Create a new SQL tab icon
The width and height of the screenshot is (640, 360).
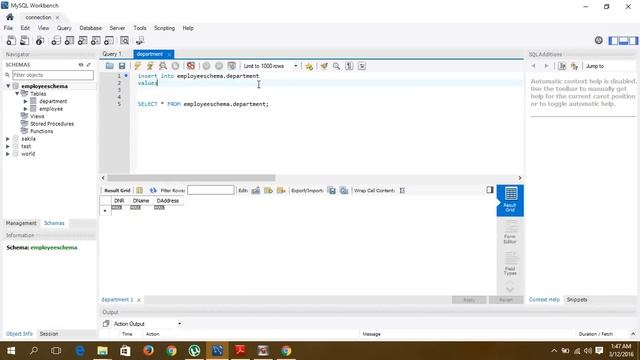pyautogui.click(x=11, y=40)
